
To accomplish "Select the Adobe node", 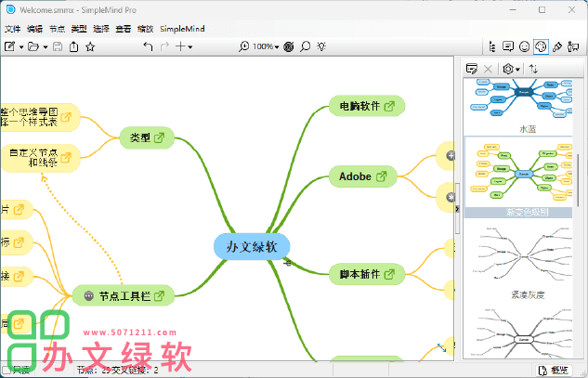I will point(362,176).
